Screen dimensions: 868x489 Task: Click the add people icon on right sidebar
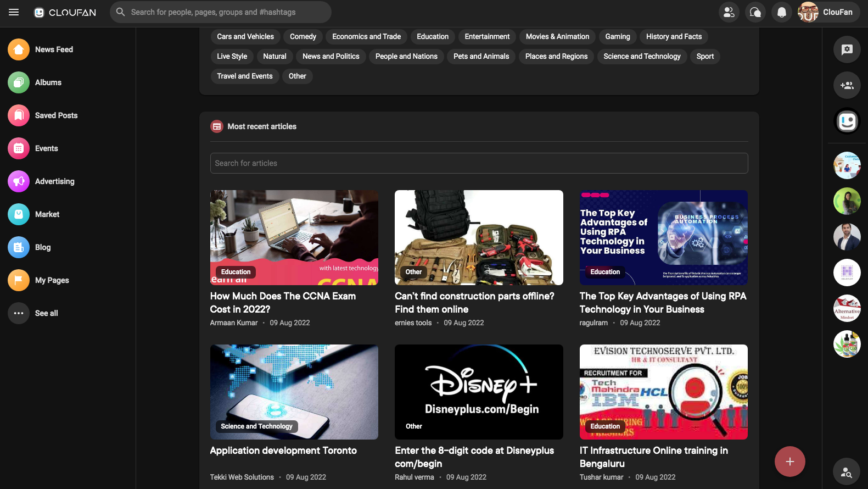pos(847,85)
